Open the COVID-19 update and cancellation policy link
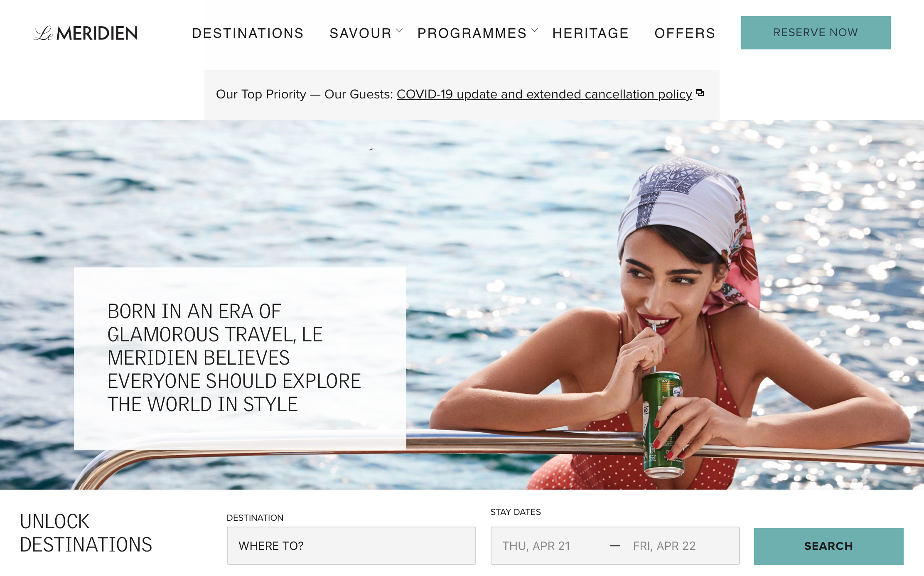This screenshot has width=924, height=576. coord(544,94)
